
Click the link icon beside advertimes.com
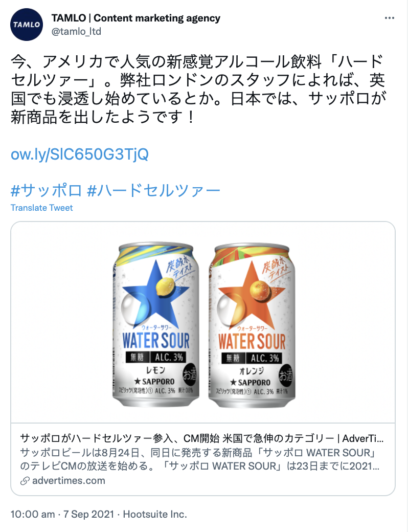25,481
